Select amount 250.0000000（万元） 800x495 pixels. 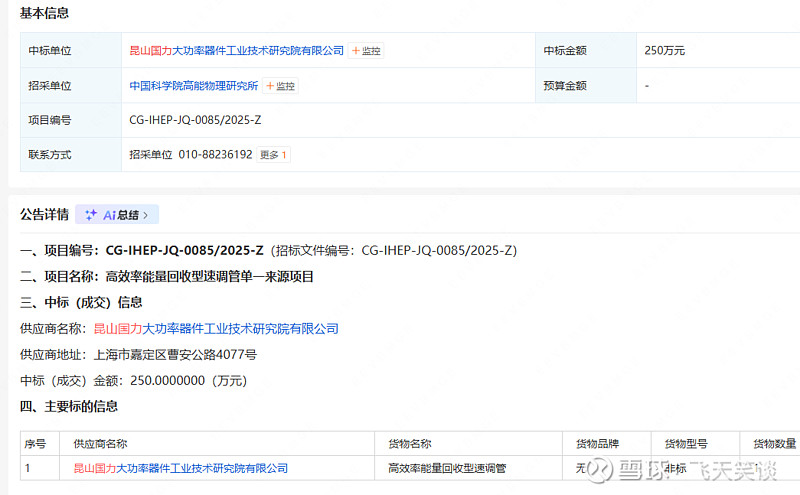pyautogui.click(x=189, y=381)
